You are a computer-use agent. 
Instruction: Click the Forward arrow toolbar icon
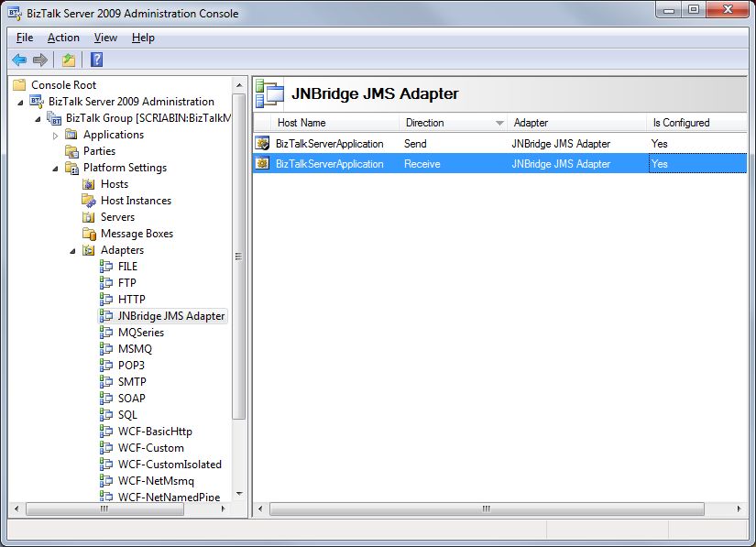click(40, 60)
